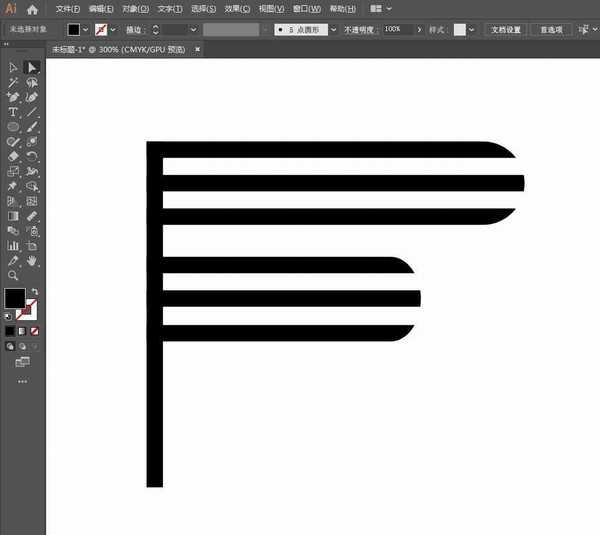The image size is (600, 535).
Task: Choose the Magic Wand tool
Action: 13,82
